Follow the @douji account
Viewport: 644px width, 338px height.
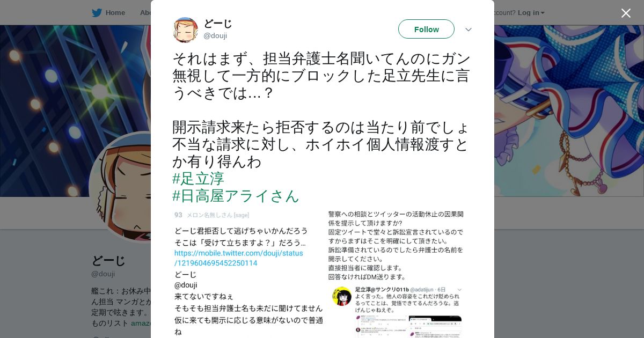(x=426, y=29)
